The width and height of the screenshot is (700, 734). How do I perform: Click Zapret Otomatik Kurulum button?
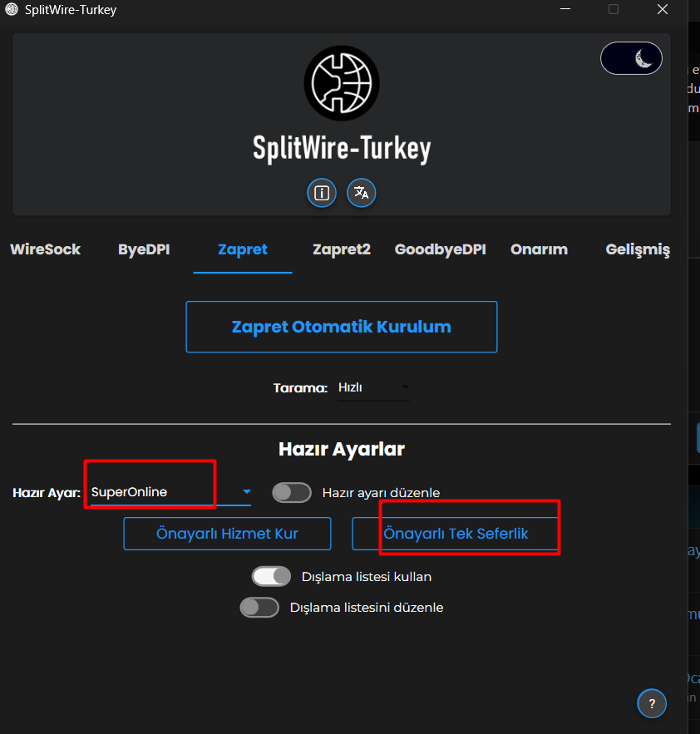click(x=342, y=327)
